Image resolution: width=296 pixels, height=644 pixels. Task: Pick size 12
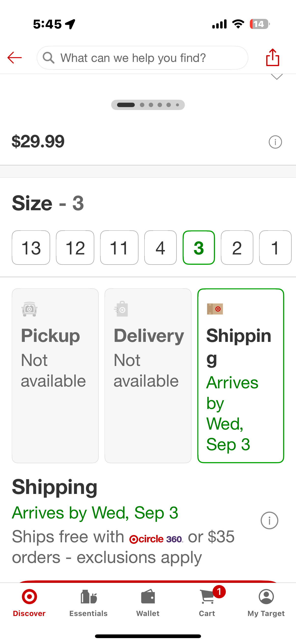click(x=75, y=248)
